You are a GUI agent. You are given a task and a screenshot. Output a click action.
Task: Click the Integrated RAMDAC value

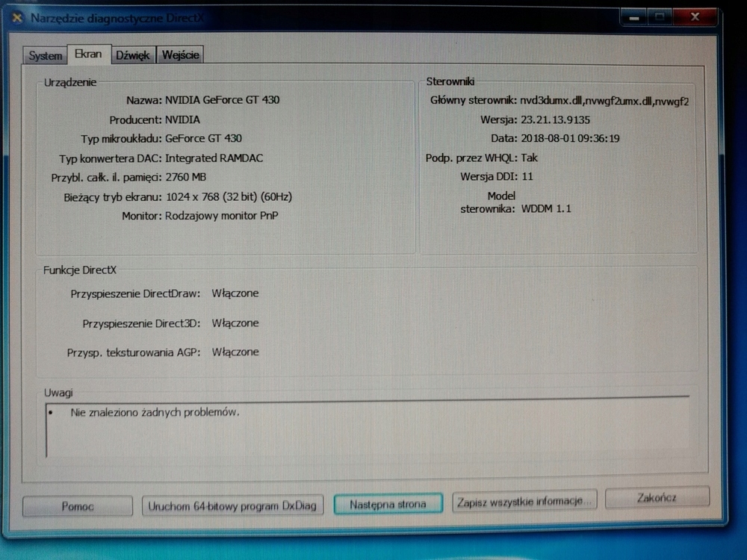point(214,158)
